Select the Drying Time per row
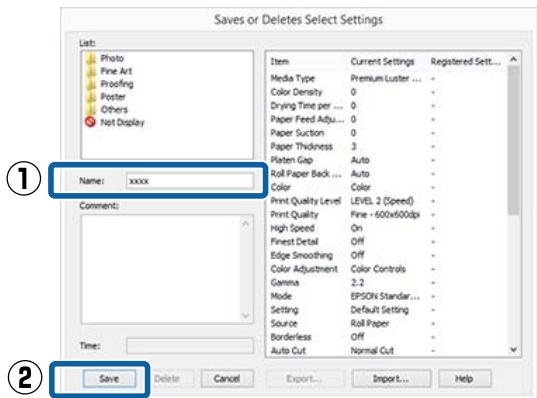This screenshot has width=537, height=398. 387,106
